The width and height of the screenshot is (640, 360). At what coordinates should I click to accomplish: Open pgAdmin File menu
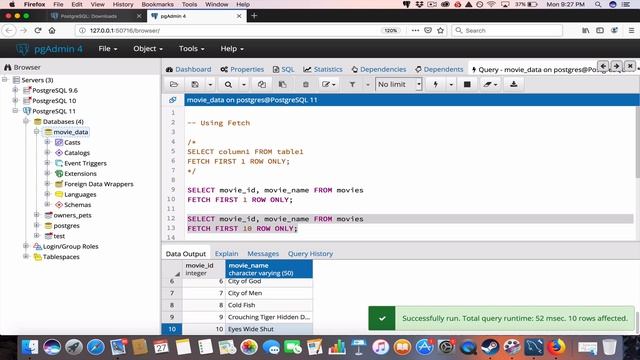point(108,49)
